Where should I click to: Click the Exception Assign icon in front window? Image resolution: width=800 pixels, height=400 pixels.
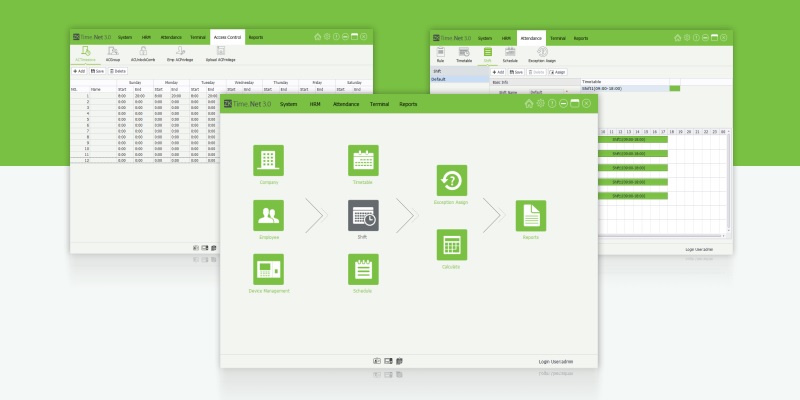coord(452,180)
